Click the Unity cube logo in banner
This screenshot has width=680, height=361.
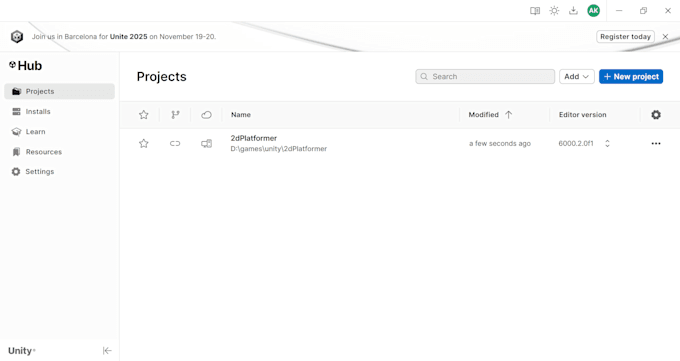(17, 36)
